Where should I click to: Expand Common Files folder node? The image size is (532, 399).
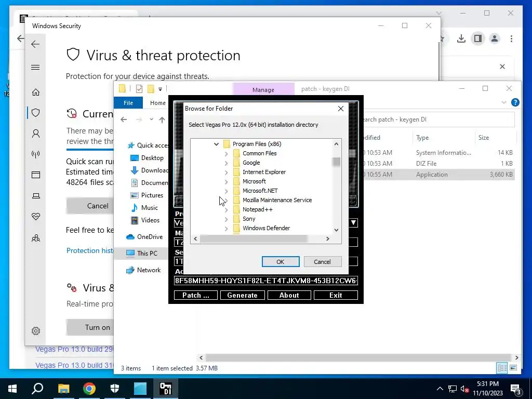(226, 154)
